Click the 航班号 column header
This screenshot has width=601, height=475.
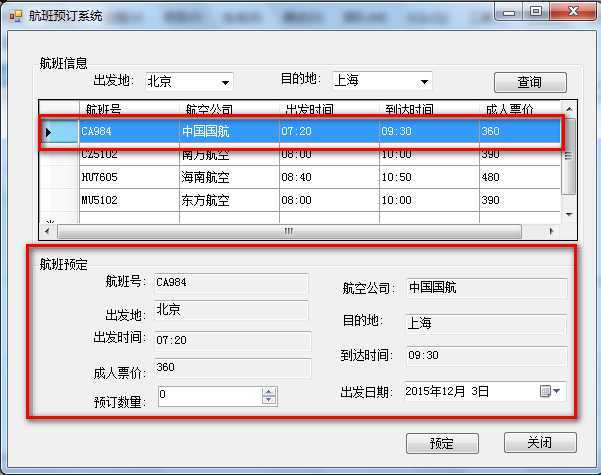coord(129,110)
